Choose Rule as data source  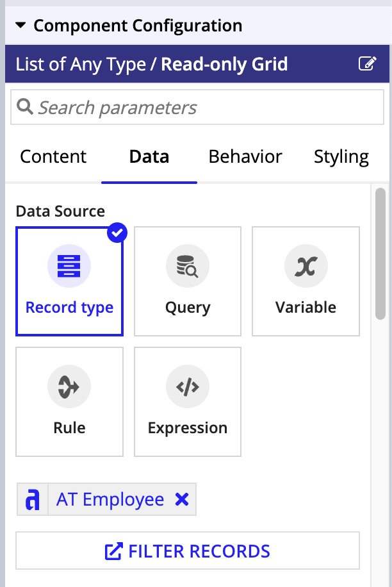[69, 402]
